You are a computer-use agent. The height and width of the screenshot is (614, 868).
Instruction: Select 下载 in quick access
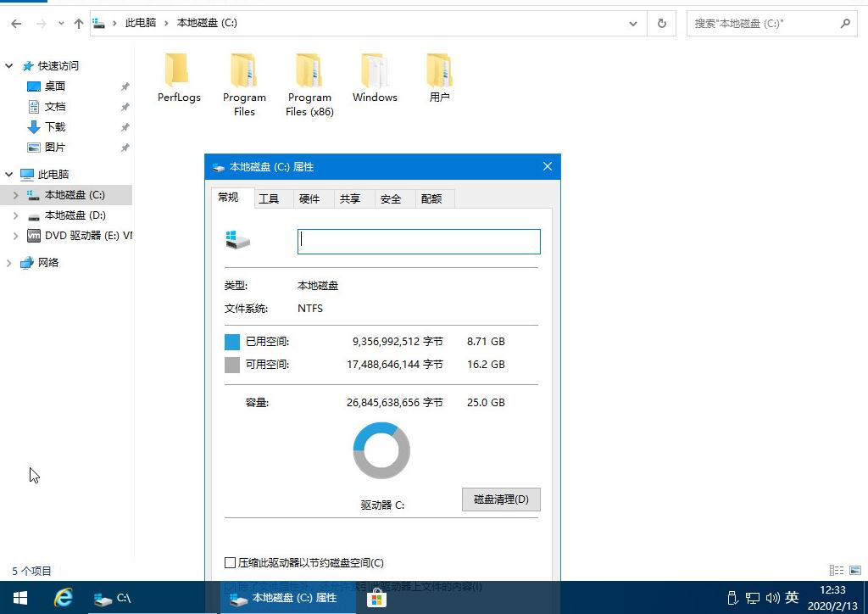[x=55, y=127]
